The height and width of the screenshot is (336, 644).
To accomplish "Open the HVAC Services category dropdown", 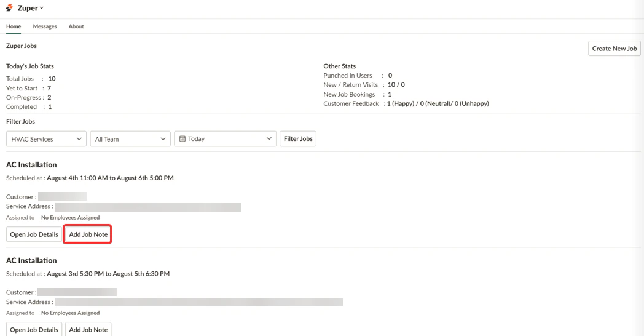I will pos(47,139).
